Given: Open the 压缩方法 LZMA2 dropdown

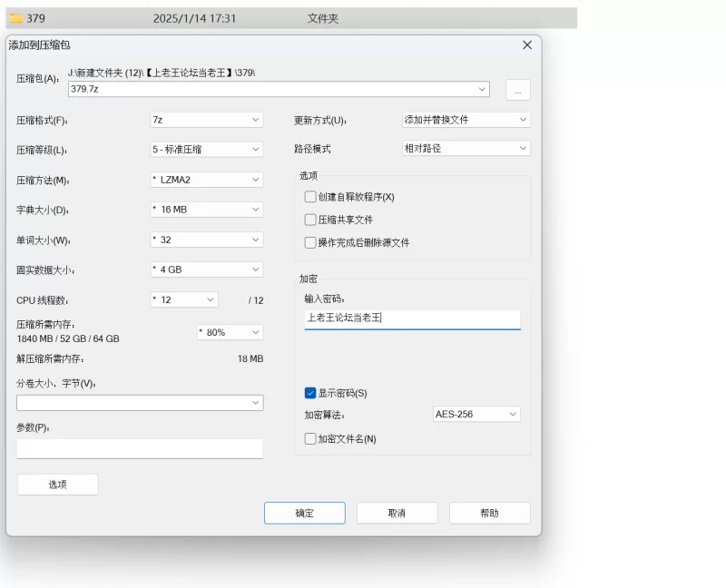Looking at the screenshot, I should (x=207, y=180).
